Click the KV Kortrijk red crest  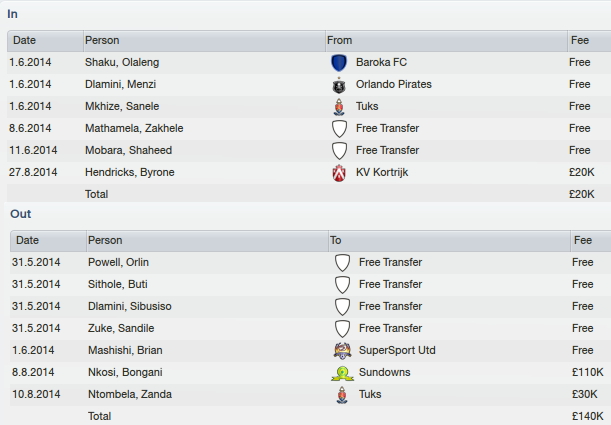[x=339, y=173]
